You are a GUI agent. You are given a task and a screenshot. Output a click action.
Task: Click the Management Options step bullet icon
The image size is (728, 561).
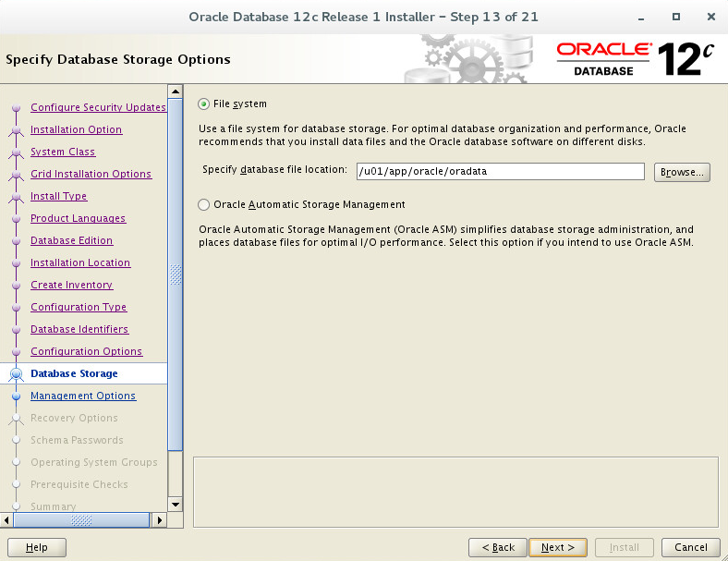click(17, 396)
